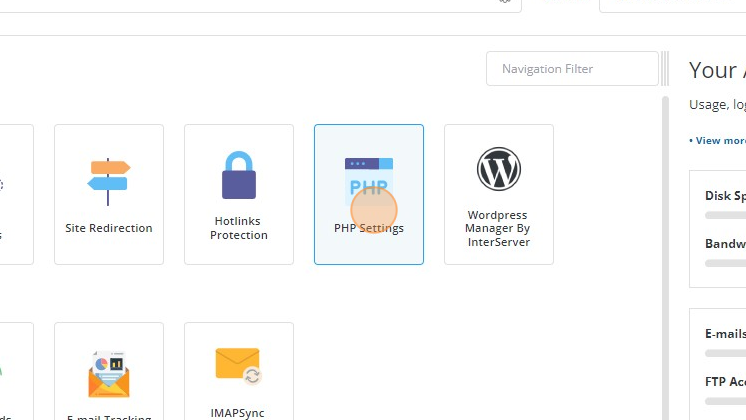This screenshot has width=746, height=420.
Task: Open the Site Redirection signpost icon
Action: pyautogui.click(x=109, y=182)
